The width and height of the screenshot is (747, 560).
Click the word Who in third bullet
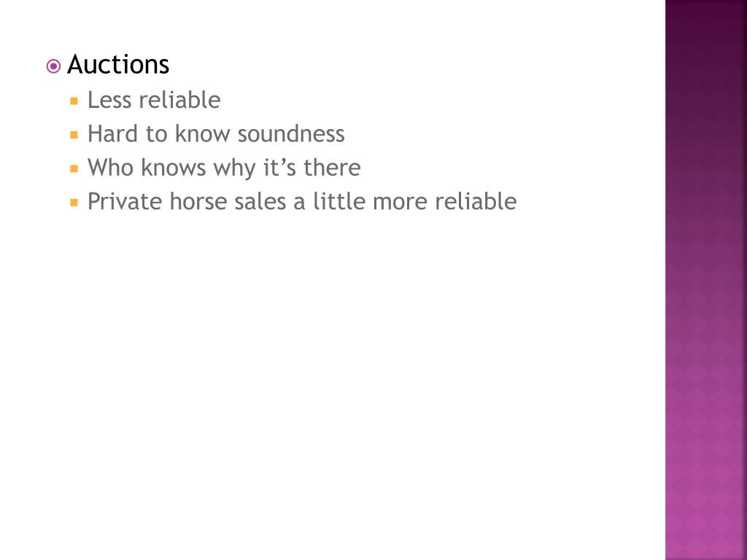pos(111,168)
